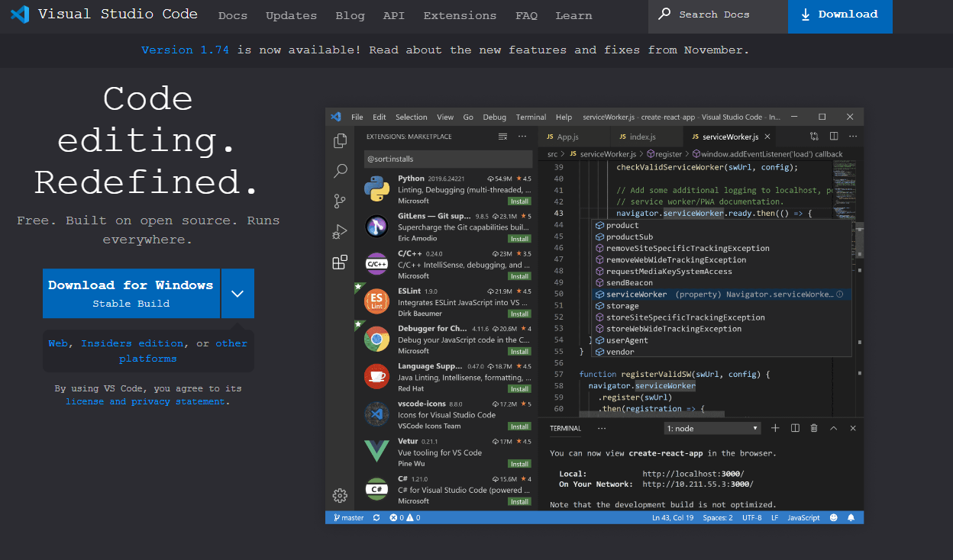Click the C/C++ extension icon
The image size is (953, 560).
(x=376, y=264)
